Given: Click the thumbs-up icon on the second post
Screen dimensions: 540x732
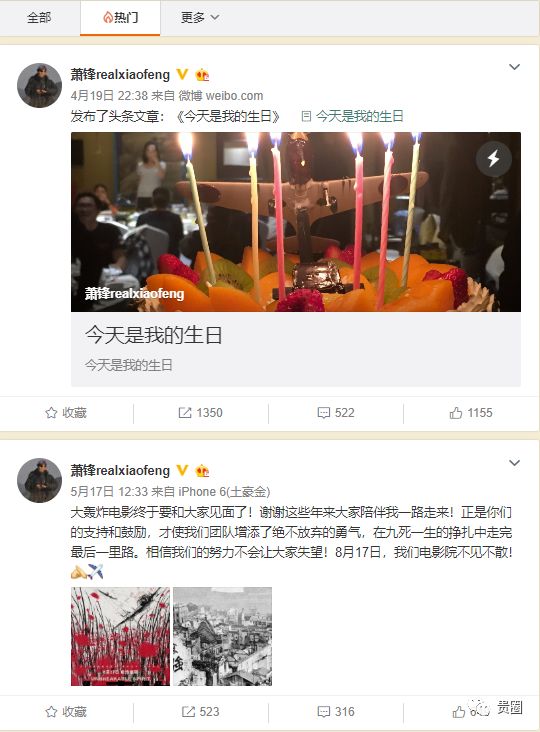Looking at the screenshot, I should [x=459, y=711].
